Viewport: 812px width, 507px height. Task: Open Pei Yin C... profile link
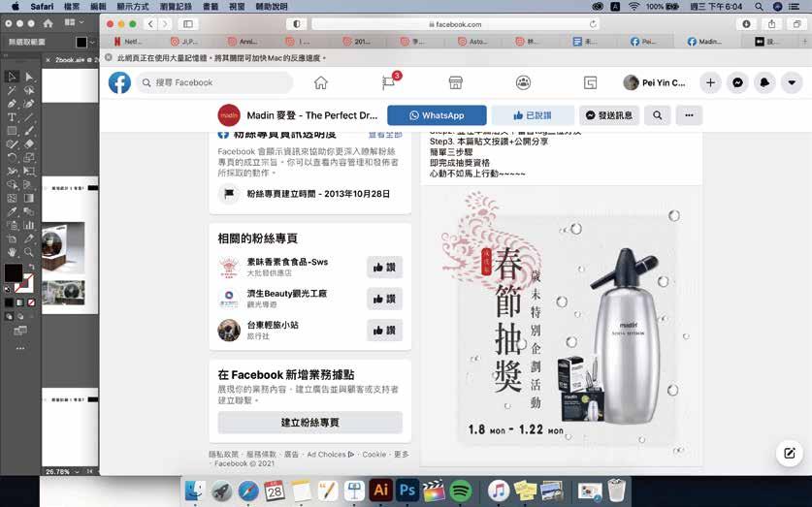point(655,82)
